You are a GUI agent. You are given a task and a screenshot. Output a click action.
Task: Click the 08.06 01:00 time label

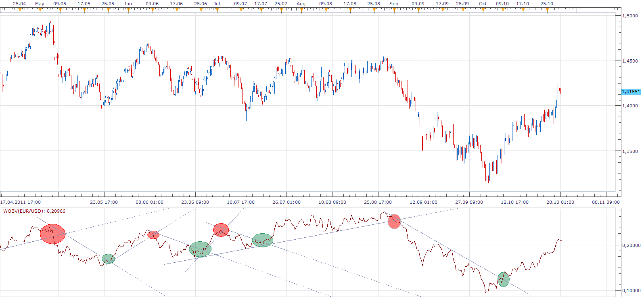point(150,202)
